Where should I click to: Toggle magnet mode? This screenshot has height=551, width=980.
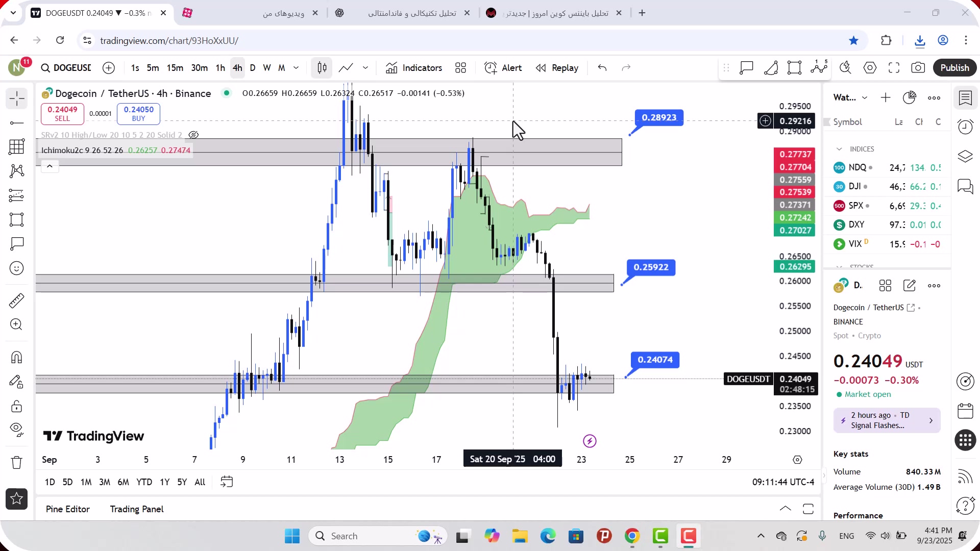click(x=17, y=357)
